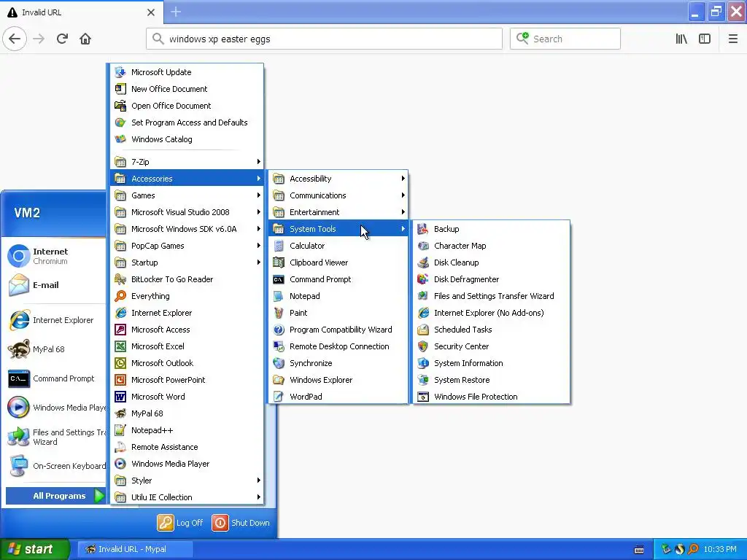The width and height of the screenshot is (747, 560).
Task: Open Command Prompt in Accessories menu
Action: pyautogui.click(x=338, y=279)
